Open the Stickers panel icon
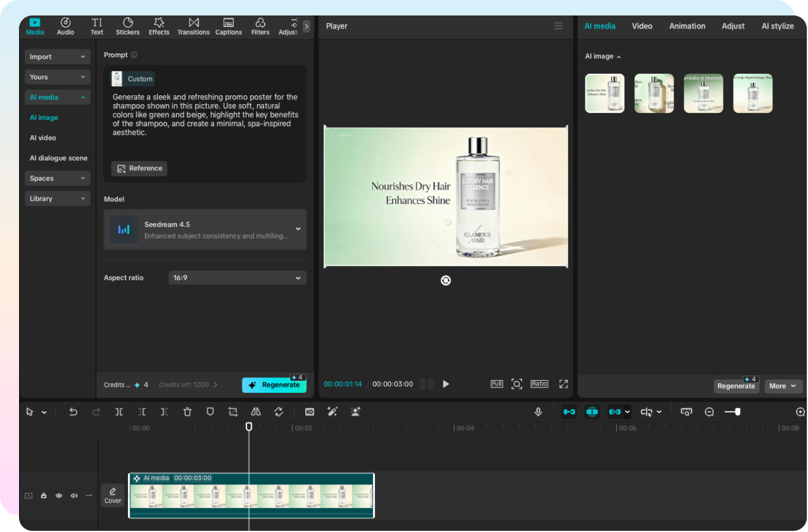808x532 pixels. (127, 26)
